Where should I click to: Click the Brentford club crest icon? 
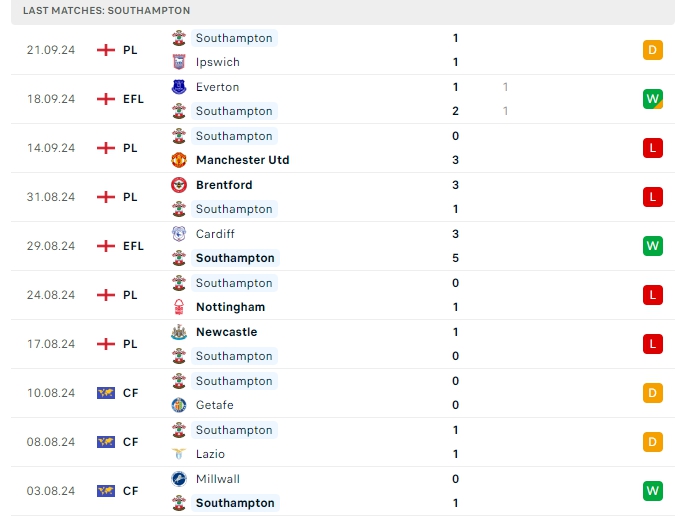pyautogui.click(x=179, y=185)
